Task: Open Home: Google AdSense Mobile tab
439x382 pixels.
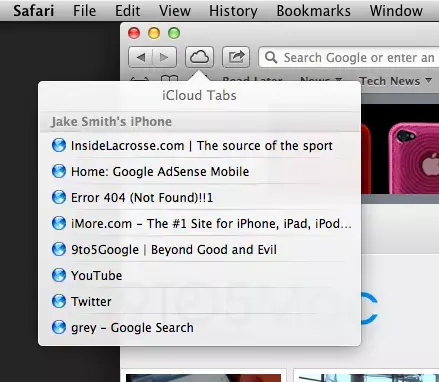Action: click(200, 171)
